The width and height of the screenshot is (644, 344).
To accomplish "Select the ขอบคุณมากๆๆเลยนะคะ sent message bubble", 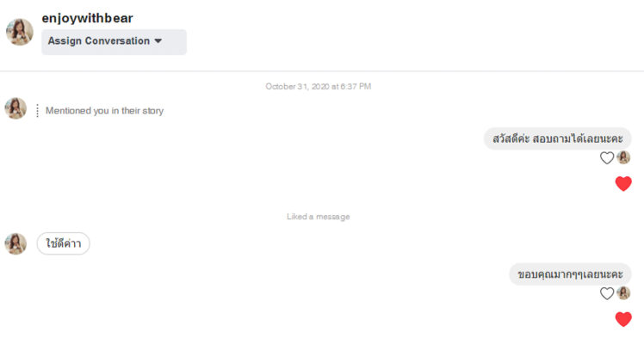I will click(x=570, y=274).
